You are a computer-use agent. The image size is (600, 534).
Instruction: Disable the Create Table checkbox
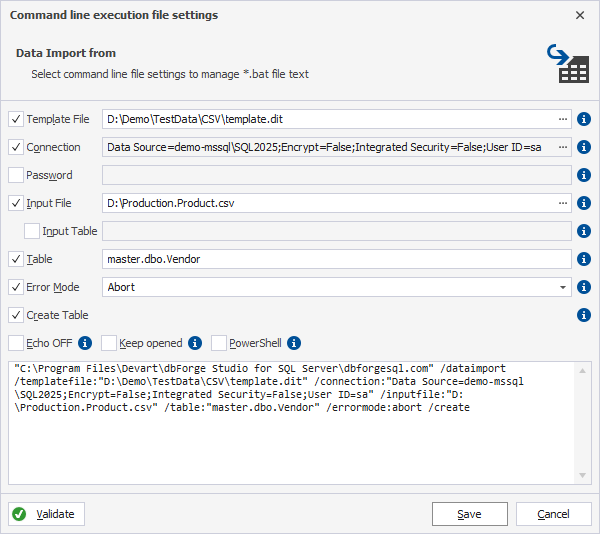pyautogui.click(x=16, y=315)
